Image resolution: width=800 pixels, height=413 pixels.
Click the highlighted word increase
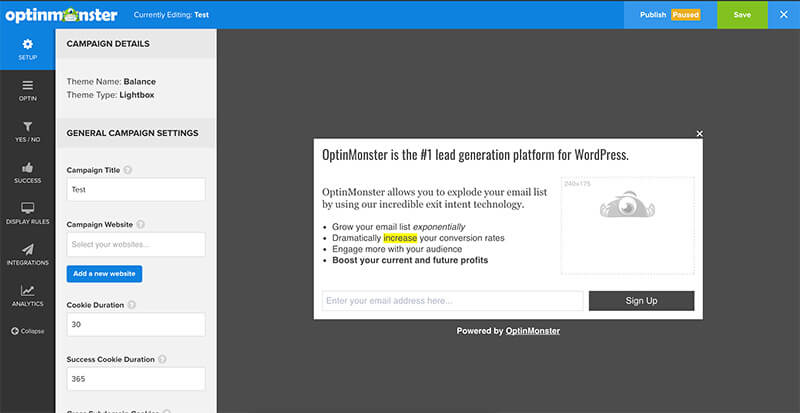[x=400, y=238]
